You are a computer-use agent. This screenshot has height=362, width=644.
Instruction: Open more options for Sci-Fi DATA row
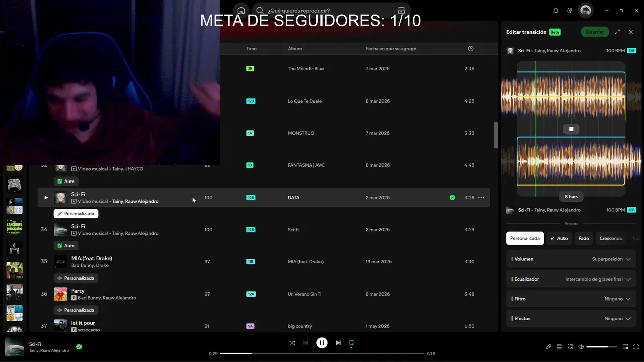point(481,198)
